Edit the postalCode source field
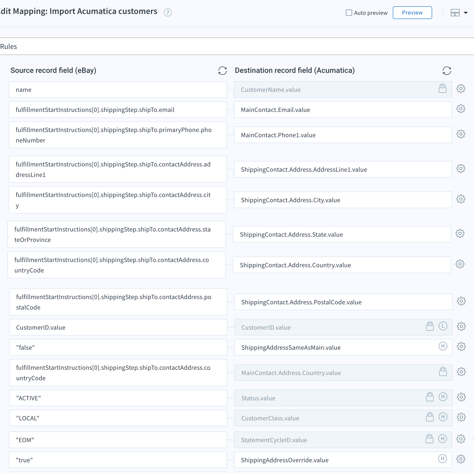 pyautogui.click(x=118, y=302)
